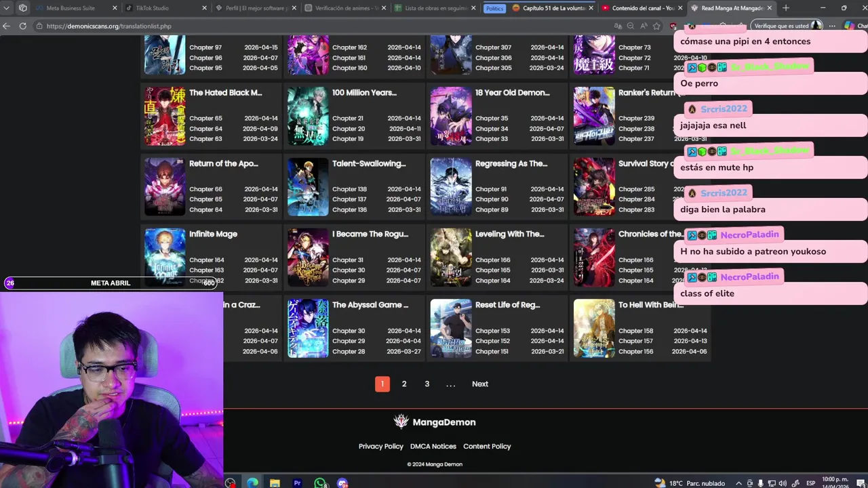Click the current page 1 button

(382, 384)
